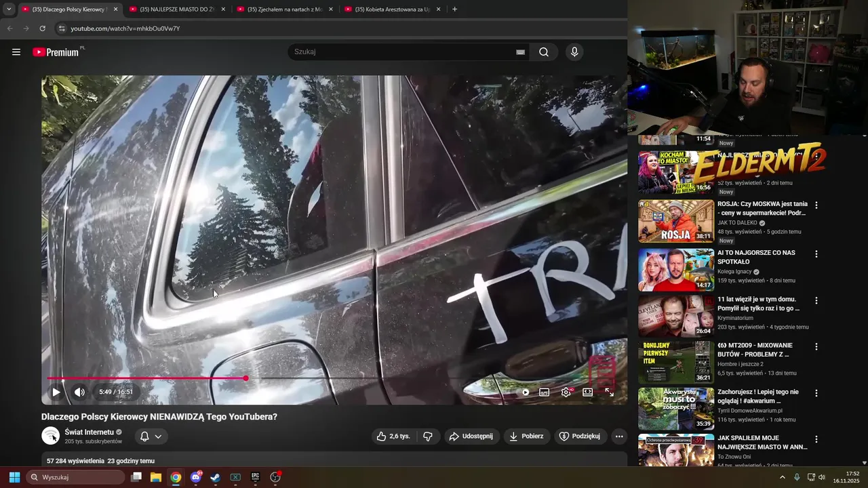Switch to tab Zjechałem na nartach
868x488 pixels.
(x=284, y=9)
